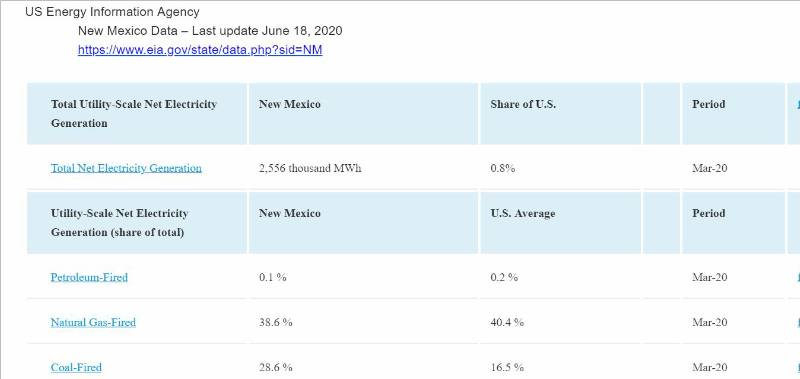
Task: Click the 0.2 % petroleum U.S. average
Action: coord(504,277)
